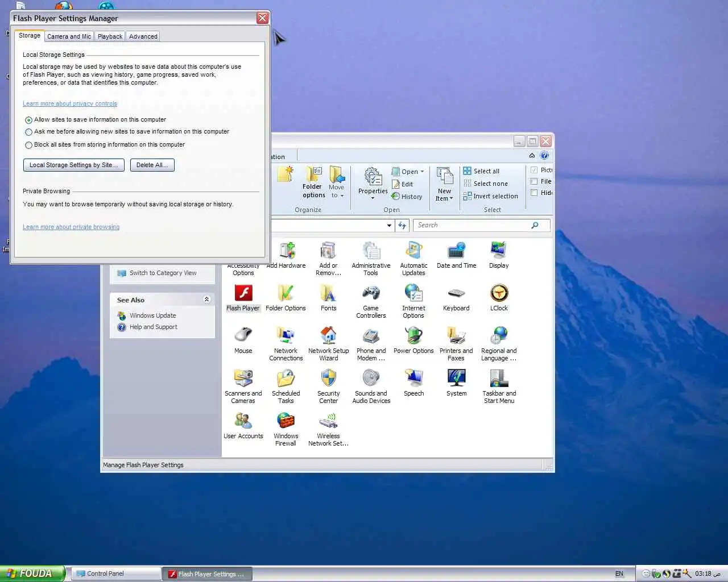The width and height of the screenshot is (728, 582).
Task: Open Automatic Updates icon
Action: pyautogui.click(x=413, y=259)
